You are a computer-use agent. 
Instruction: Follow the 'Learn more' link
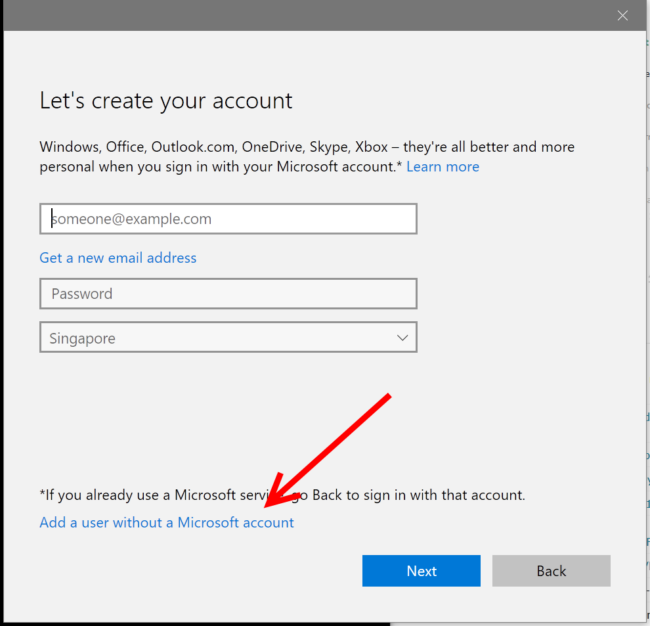(x=442, y=167)
